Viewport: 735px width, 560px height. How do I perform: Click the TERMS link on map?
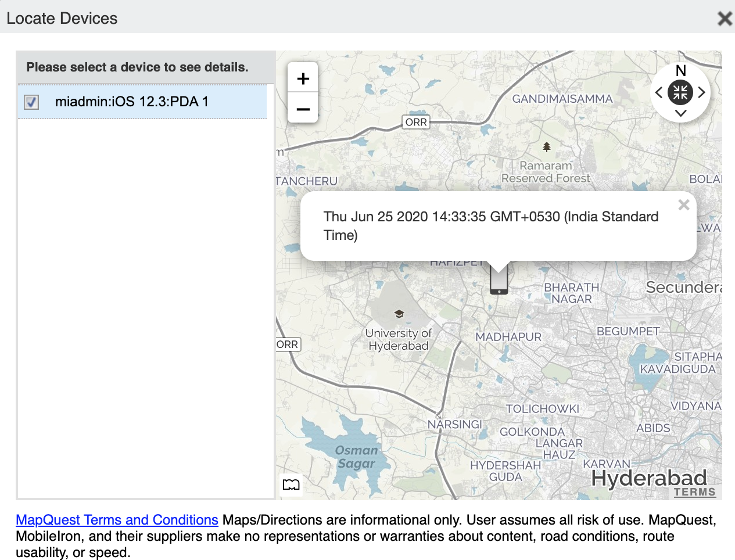[694, 492]
